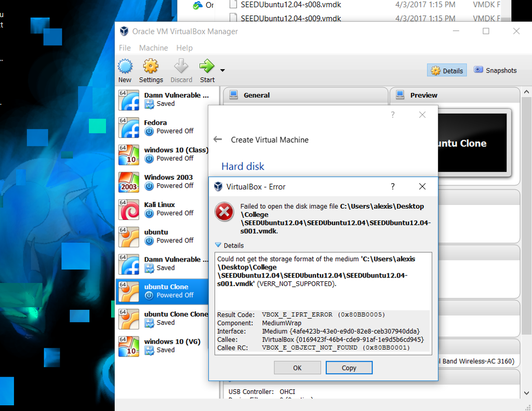Select the Windows 2003 VM icon
This screenshot has height=411, width=532.
(x=129, y=182)
